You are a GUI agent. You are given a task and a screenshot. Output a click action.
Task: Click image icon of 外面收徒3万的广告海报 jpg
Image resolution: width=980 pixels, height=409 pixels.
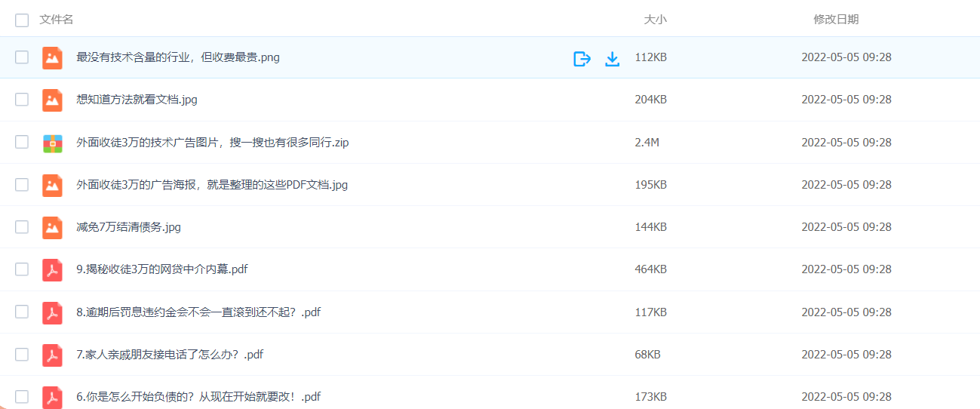point(52,185)
